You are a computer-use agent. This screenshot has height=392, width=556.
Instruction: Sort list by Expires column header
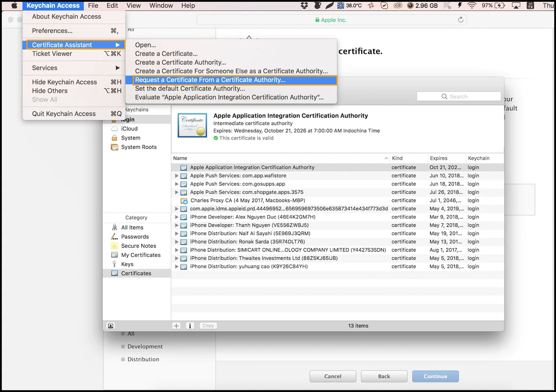click(439, 158)
